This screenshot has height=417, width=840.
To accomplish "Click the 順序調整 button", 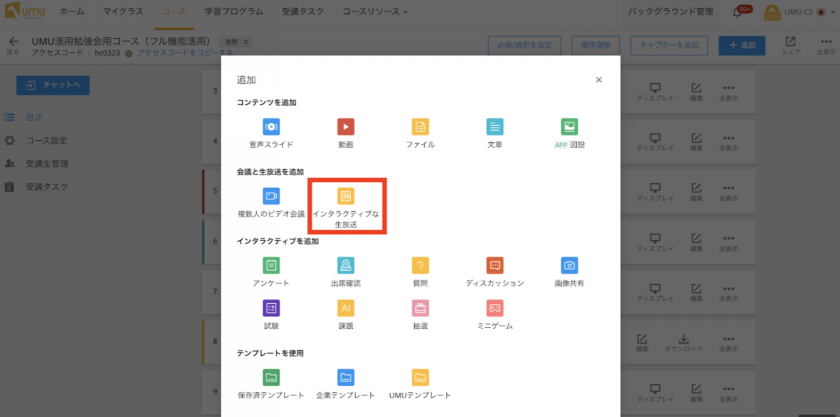I will point(596,46).
